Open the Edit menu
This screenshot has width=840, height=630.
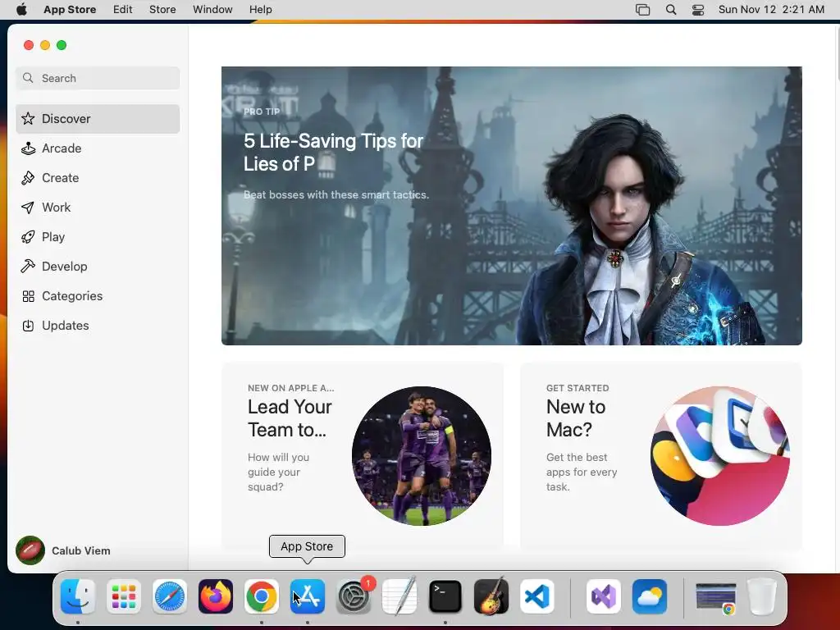coord(123,10)
